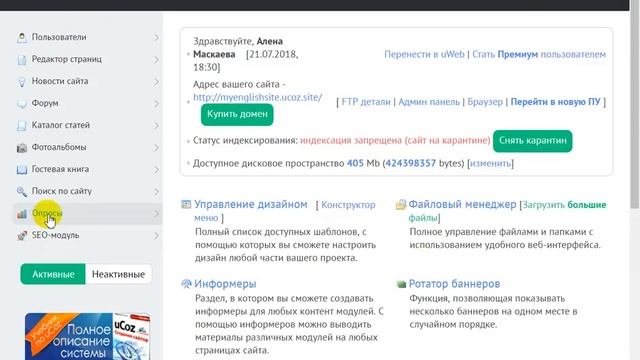
Task: Open the Ротатор баннеров section
Action: click(454, 284)
